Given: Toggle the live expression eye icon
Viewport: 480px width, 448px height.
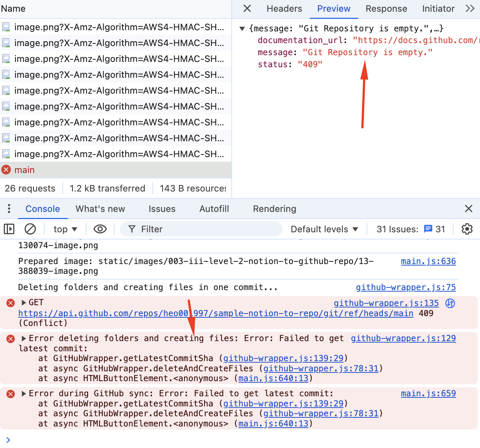Looking at the screenshot, I should point(100,229).
